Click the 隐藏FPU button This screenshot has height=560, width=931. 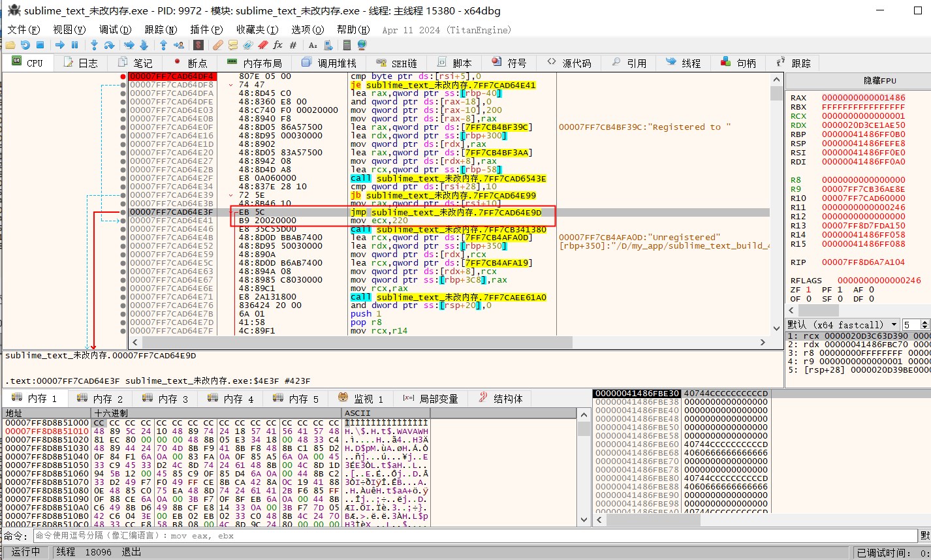[x=858, y=81]
